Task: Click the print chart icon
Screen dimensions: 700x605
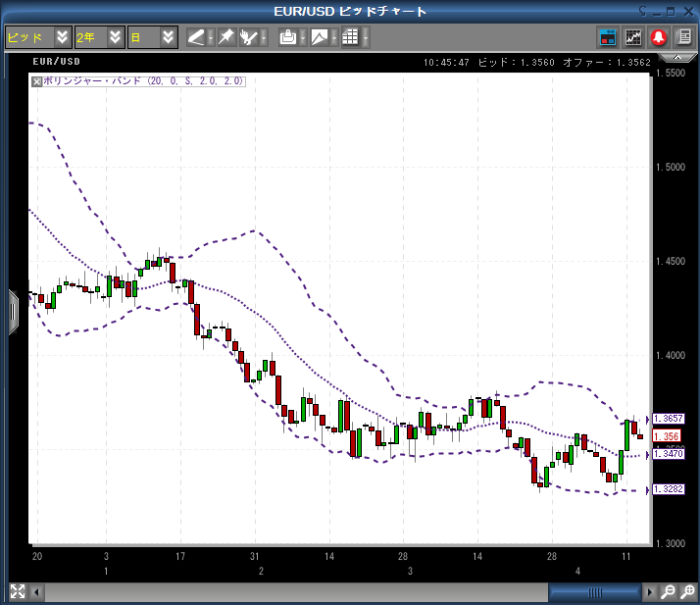Action: click(287, 37)
